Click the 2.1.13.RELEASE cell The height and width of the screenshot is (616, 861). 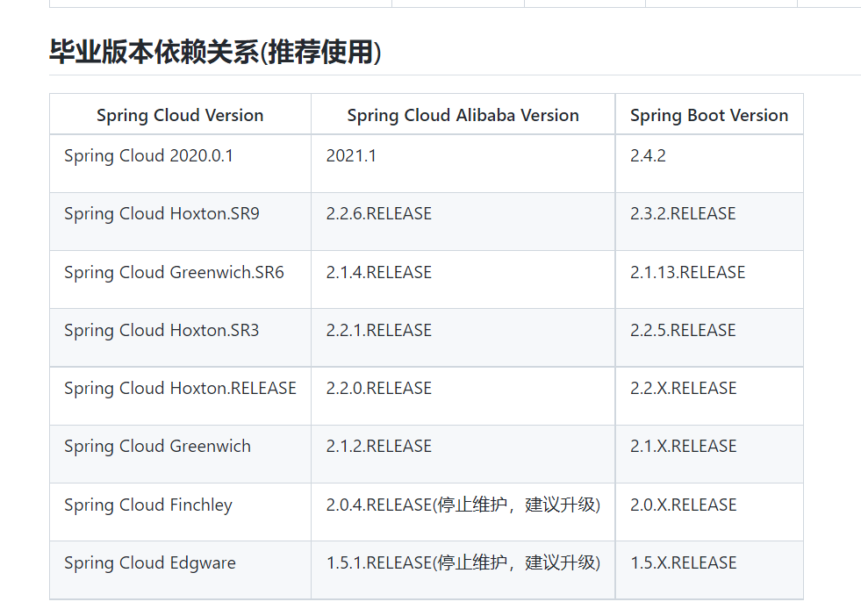(687, 273)
